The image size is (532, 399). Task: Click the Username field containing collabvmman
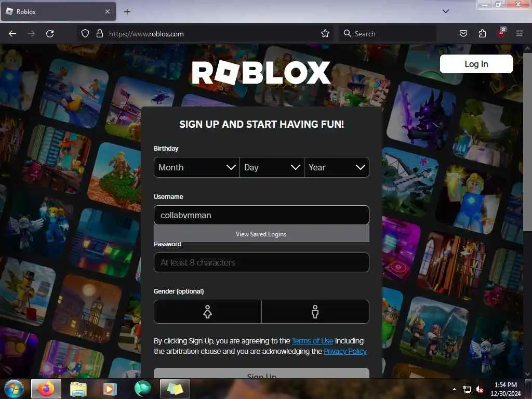tap(261, 215)
